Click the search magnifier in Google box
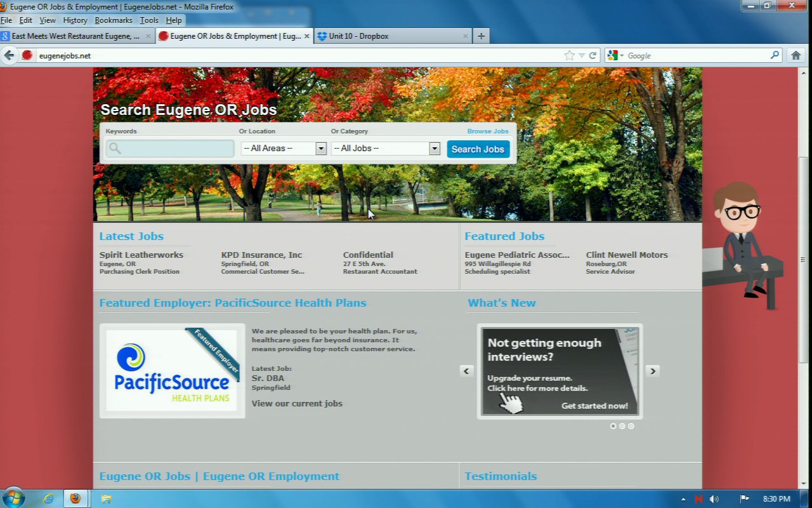812x508 pixels. [775, 55]
